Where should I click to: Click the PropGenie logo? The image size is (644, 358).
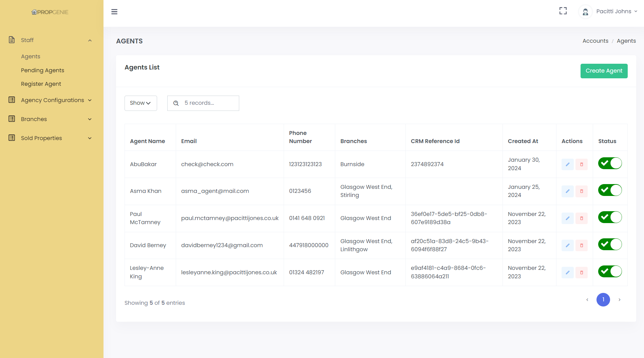click(x=50, y=12)
